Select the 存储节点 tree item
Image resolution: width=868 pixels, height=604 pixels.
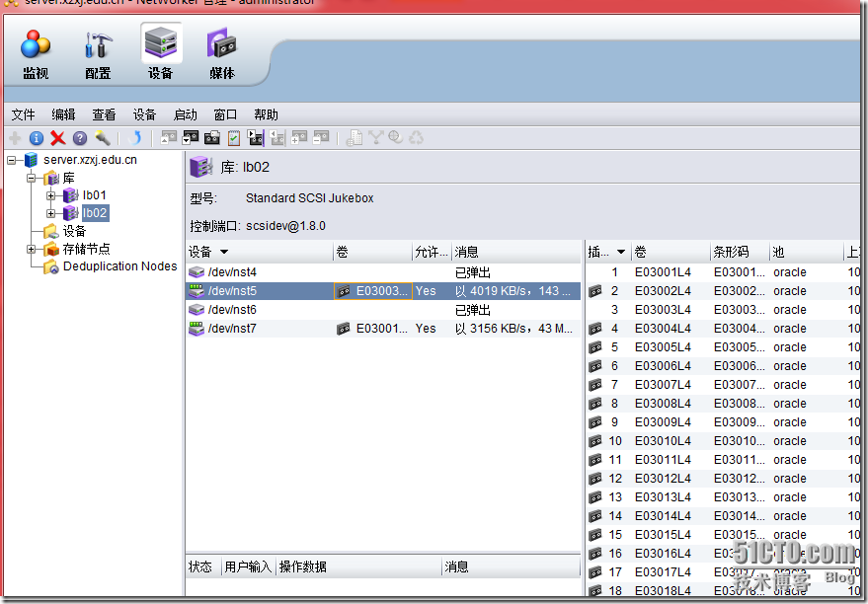pyautogui.click(x=86, y=249)
